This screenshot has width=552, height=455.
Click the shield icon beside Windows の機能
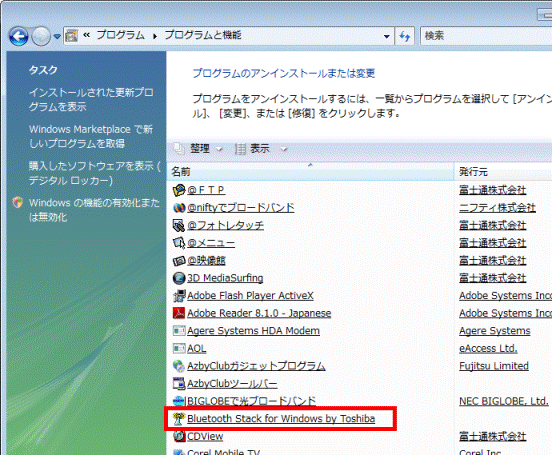pyautogui.click(x=18, y=202)
